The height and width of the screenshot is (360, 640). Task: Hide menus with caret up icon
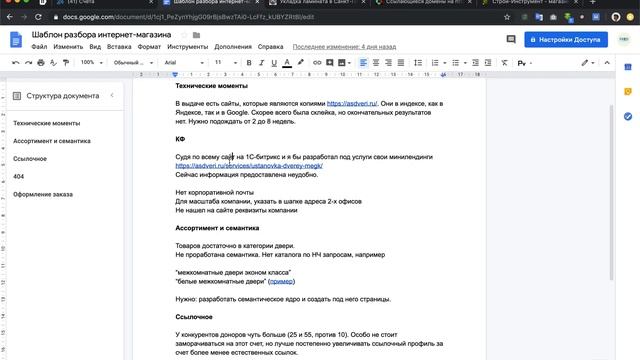pos(607,63)
